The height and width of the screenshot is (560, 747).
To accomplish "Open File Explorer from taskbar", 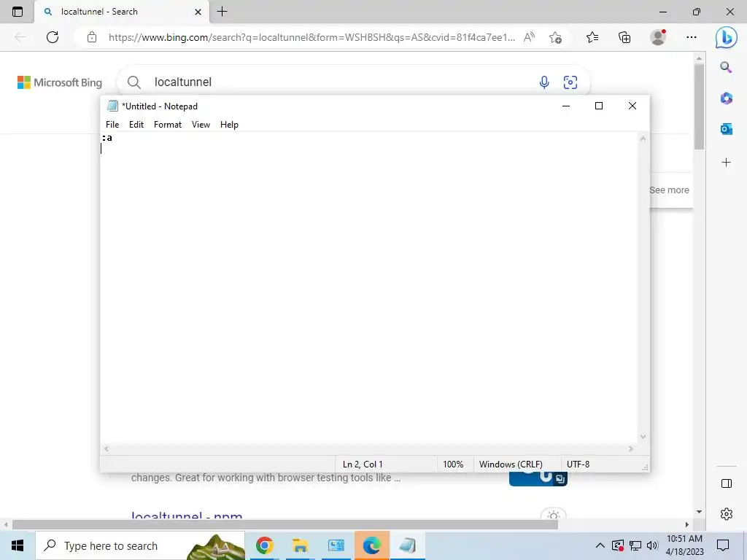I will click(x=300, y=545).
